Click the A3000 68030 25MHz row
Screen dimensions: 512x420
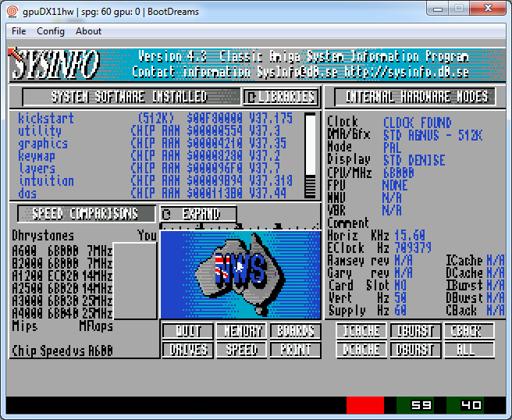pos(62,301)
